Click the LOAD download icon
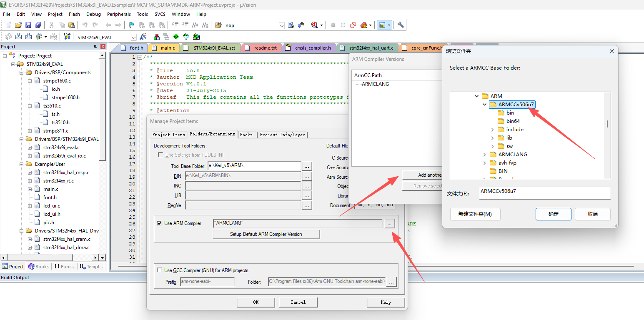The width and height of the screenshot is (644, 320). pos(67,37)
